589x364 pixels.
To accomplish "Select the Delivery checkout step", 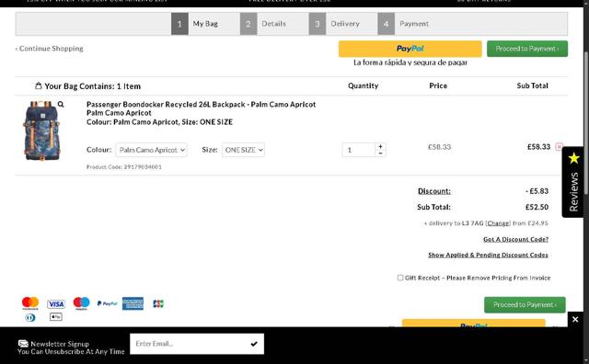I will coord(342,24).
